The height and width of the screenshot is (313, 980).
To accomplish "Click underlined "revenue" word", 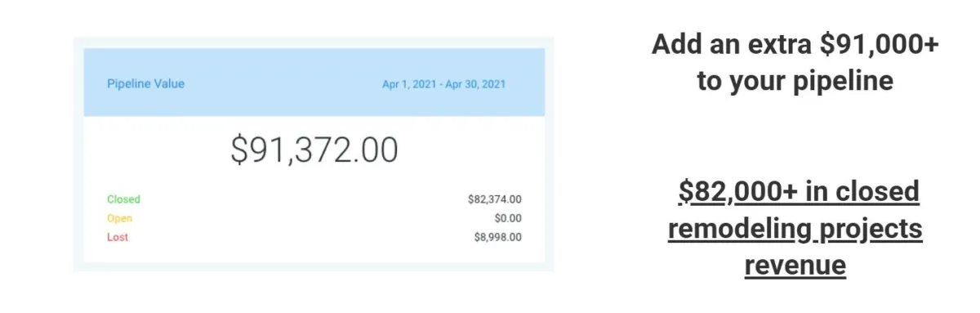I will pyautogui.click(x=795, y=266).
